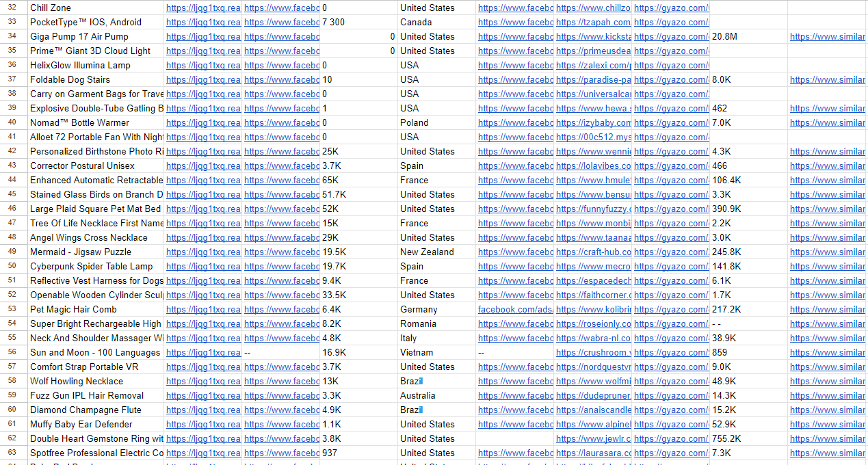The height and width of the screenshot is (465, 868).
Task: Select row header 63
Action: [13, 453]
